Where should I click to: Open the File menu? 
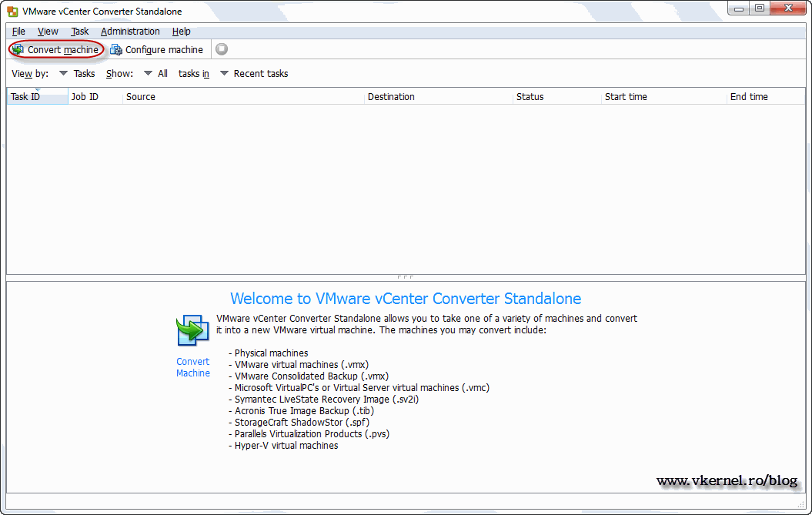click(18, 32)
